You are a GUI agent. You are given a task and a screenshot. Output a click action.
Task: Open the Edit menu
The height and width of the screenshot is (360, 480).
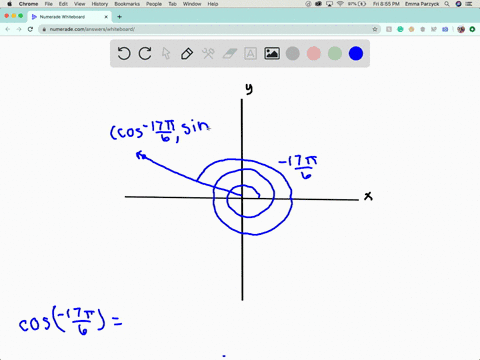pyautogui.click(x=63, y=4)
